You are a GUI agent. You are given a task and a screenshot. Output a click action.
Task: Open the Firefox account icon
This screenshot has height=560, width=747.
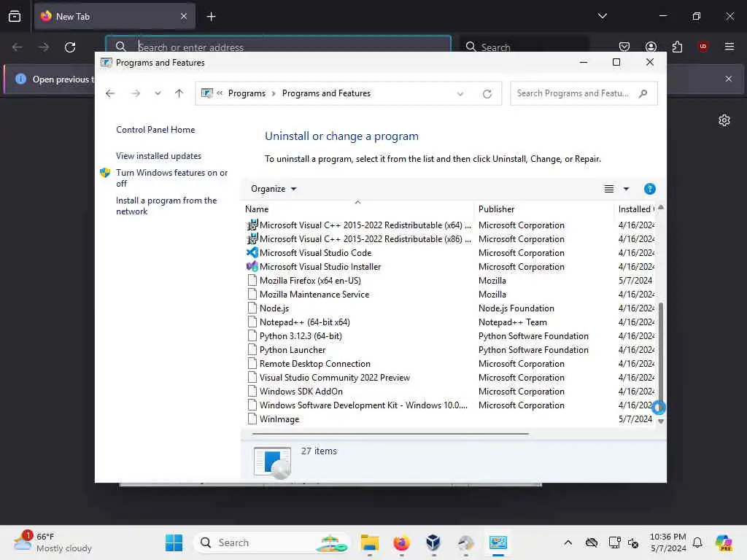tap(651, 47)
